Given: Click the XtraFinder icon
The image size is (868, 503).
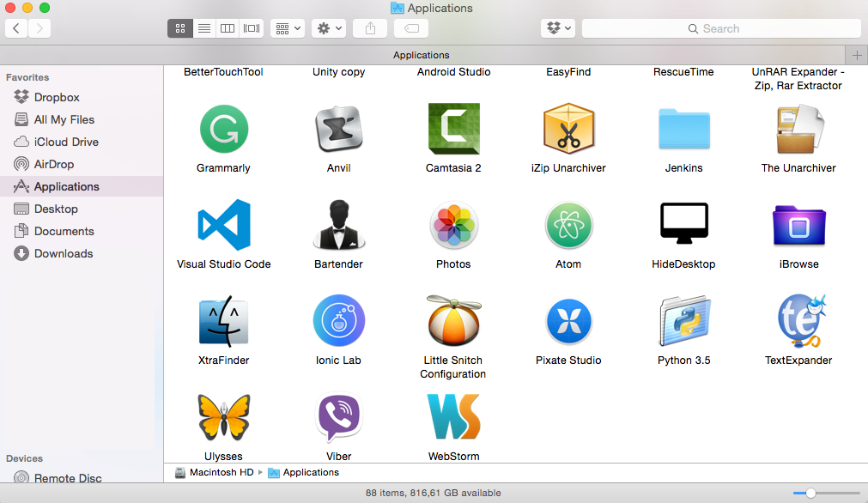Looking at the screenshot, I should pyautogui.click(x=223, y=322).
